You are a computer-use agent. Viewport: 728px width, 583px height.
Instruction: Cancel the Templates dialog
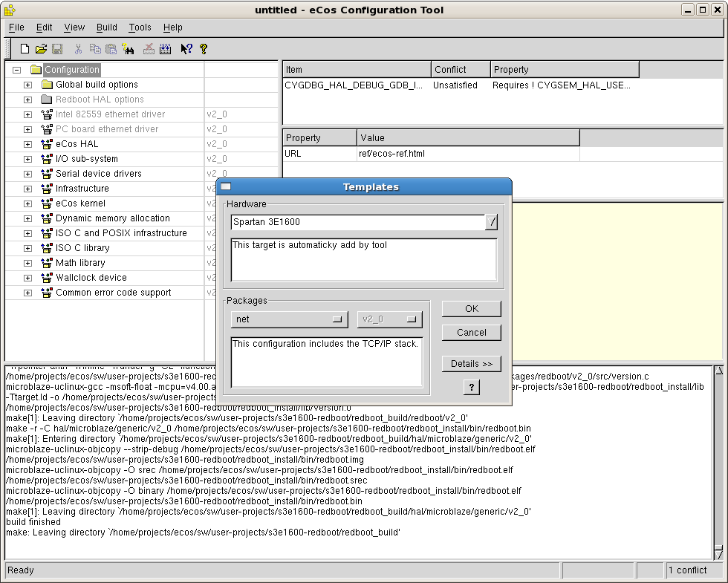click(471, 333)
